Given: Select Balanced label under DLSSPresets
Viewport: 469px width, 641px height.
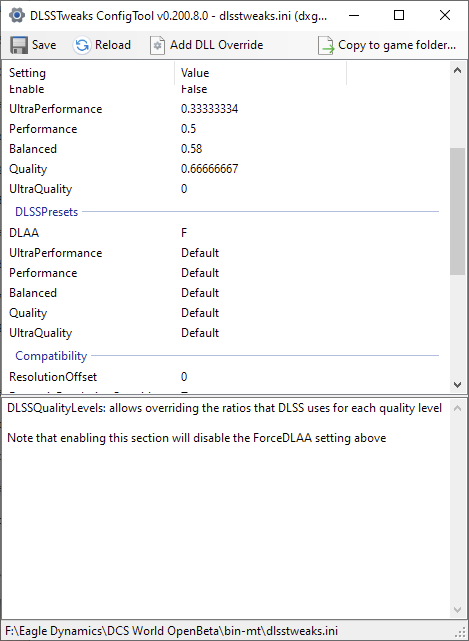Looking at the screenshot, I should click(33, 293).
